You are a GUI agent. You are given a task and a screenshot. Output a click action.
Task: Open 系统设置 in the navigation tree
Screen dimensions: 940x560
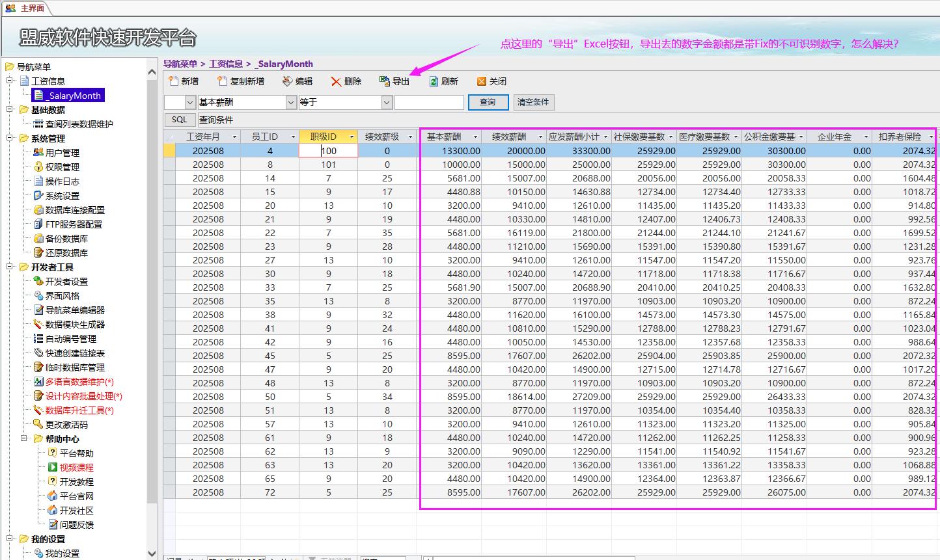[62, 196]
